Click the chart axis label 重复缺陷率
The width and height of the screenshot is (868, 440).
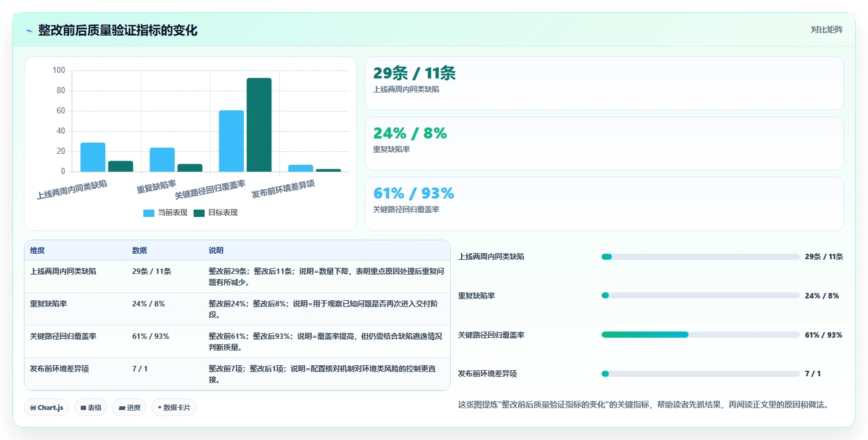[x=157, y=186]
